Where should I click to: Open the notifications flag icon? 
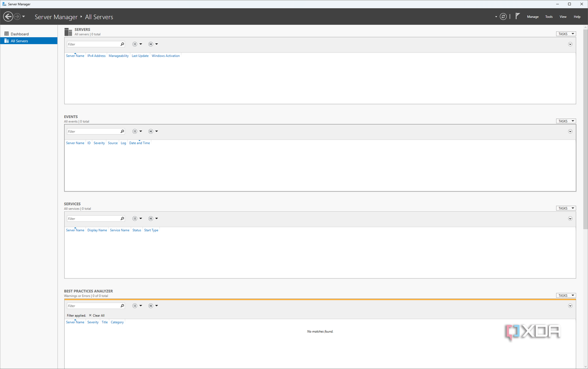[x=518, y=16]
